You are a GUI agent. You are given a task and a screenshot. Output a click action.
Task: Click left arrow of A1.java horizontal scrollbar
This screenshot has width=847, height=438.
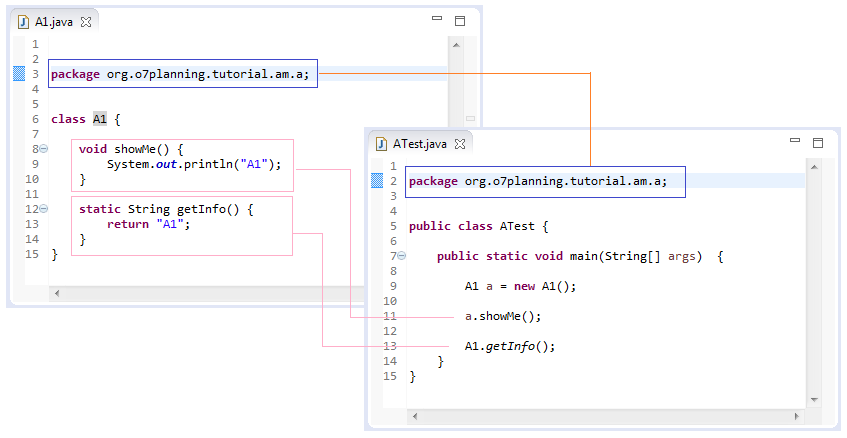57,294
